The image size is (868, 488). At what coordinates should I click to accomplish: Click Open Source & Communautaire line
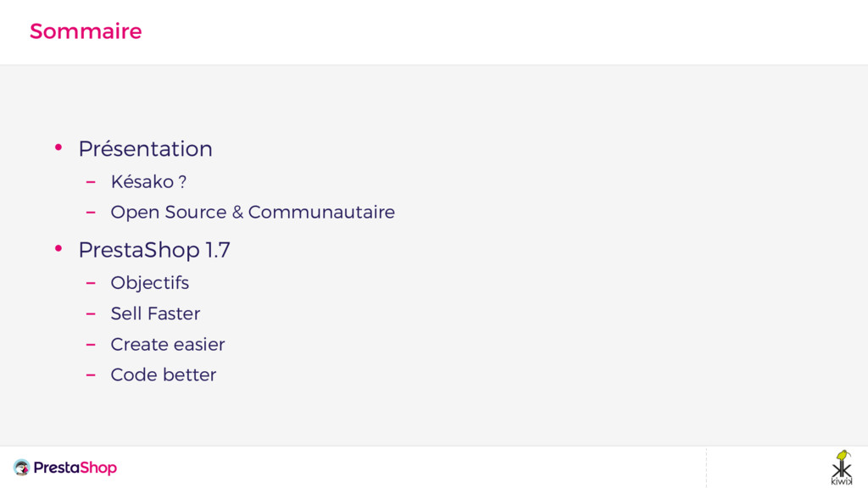(x=253, y=213)
